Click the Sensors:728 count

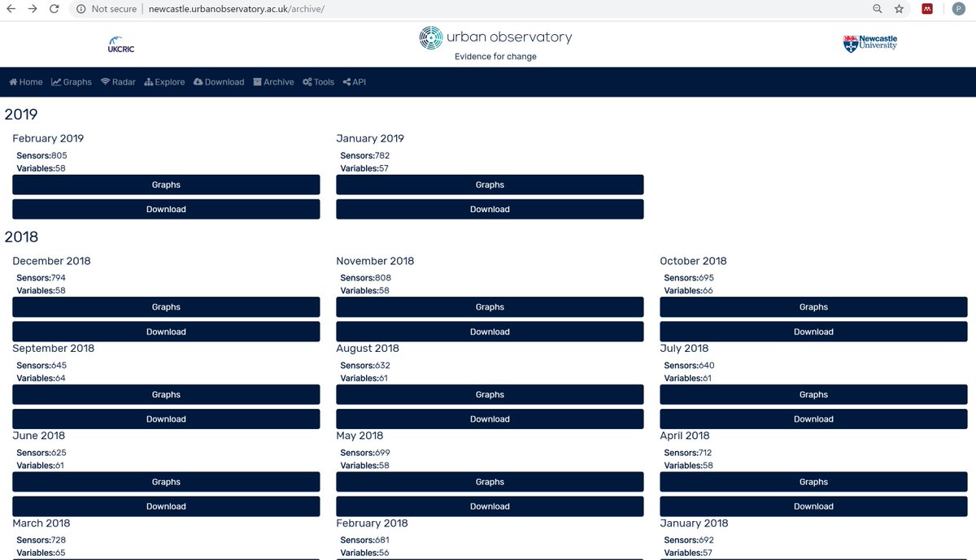[41, 540]
